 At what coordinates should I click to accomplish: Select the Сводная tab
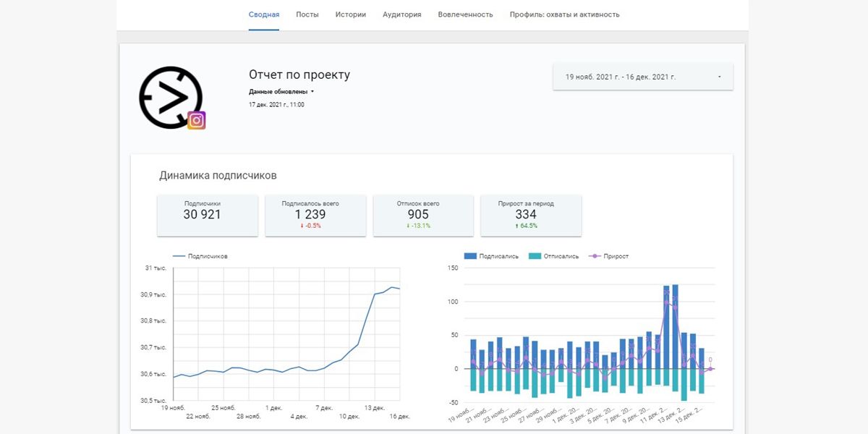[264, 14]
